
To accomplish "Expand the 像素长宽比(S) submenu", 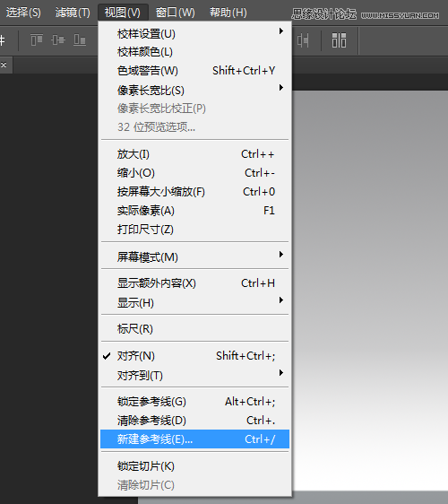I will tap(194, 91).
